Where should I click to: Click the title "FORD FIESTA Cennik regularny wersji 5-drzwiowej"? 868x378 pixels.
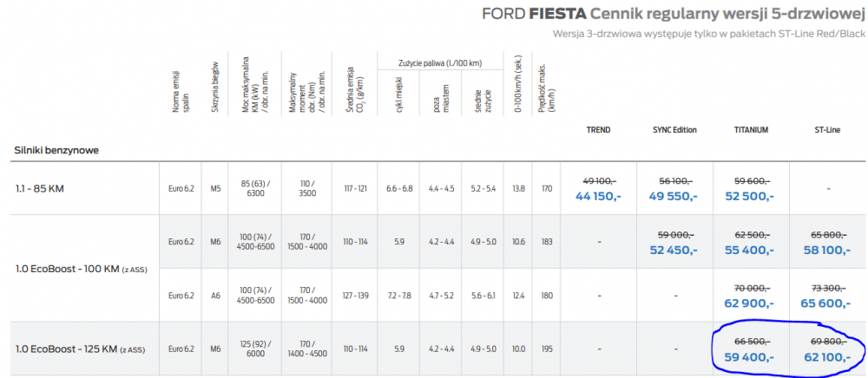click(x=674, y=13)
